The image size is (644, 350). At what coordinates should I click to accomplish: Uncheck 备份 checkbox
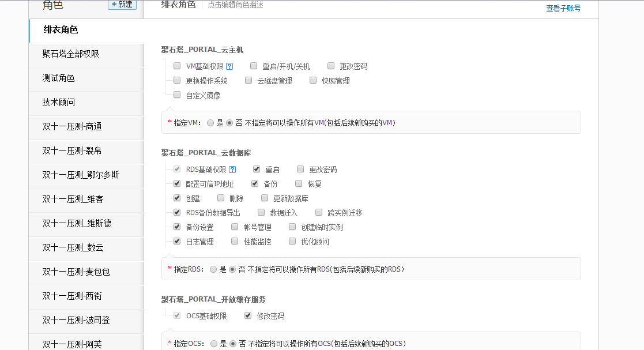click(255, 183)
